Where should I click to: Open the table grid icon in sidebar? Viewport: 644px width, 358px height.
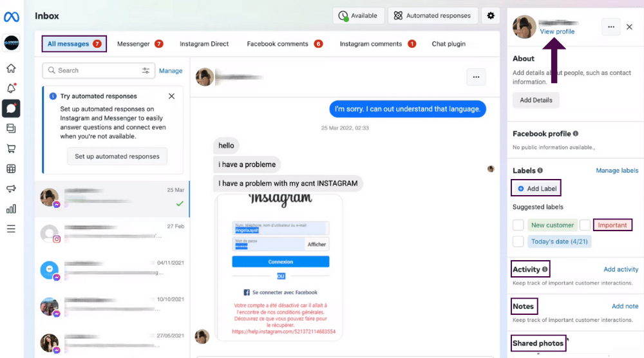[11, 168]
